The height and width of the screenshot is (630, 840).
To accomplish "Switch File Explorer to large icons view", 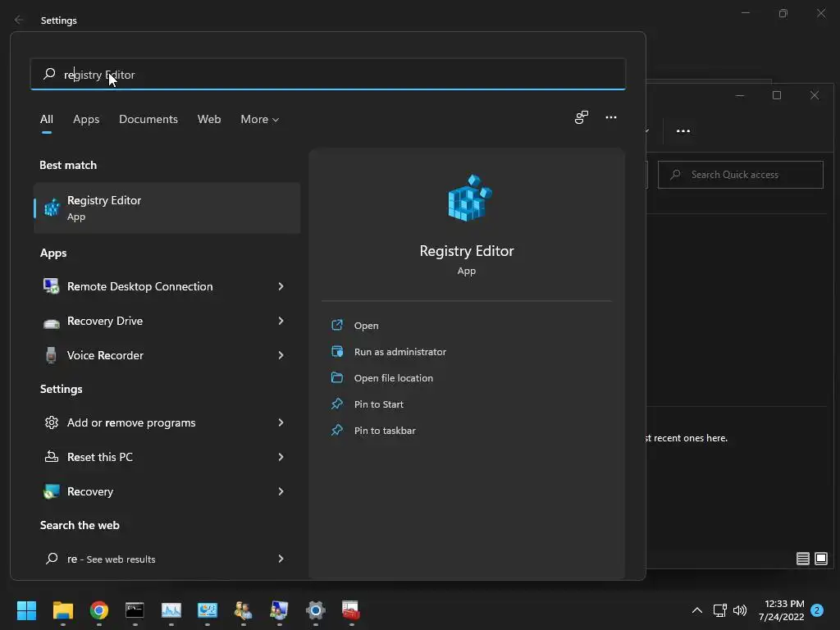I will 820,559.
